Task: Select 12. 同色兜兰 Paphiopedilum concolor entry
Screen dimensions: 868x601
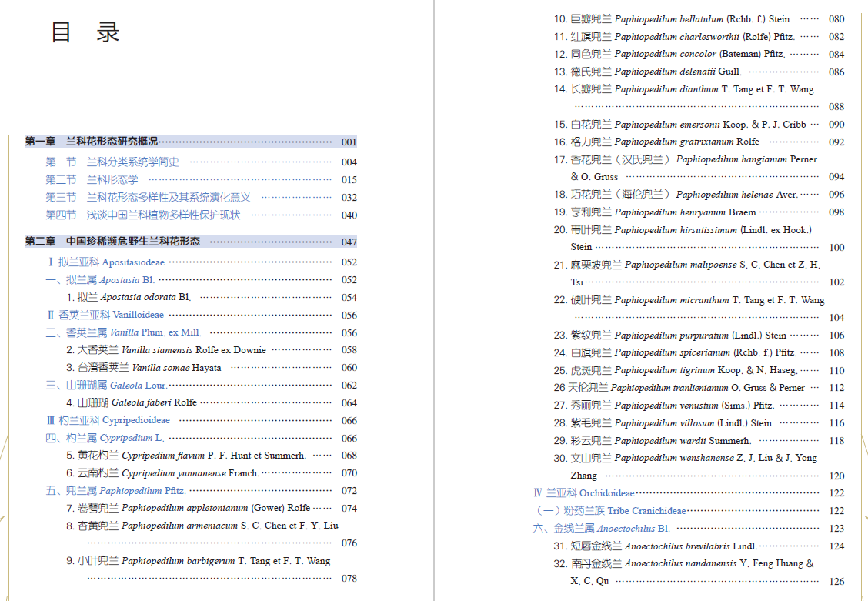Action: (x=699, y=54)
